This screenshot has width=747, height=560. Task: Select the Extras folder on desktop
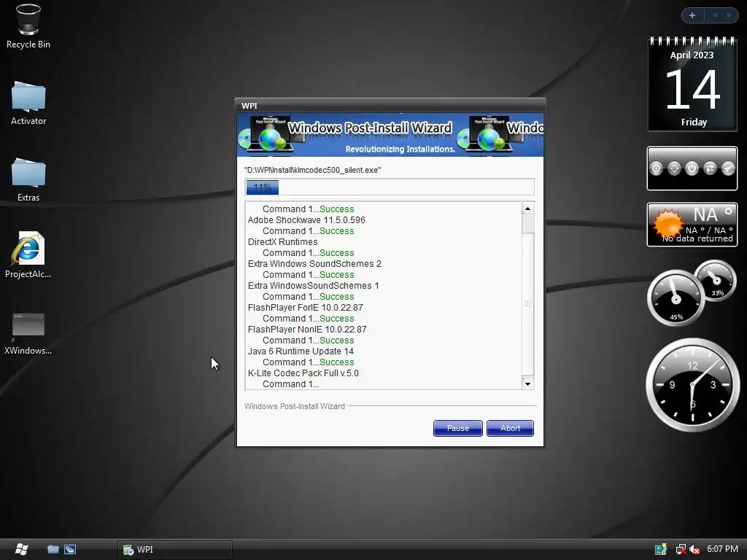(x=28, y=179)
